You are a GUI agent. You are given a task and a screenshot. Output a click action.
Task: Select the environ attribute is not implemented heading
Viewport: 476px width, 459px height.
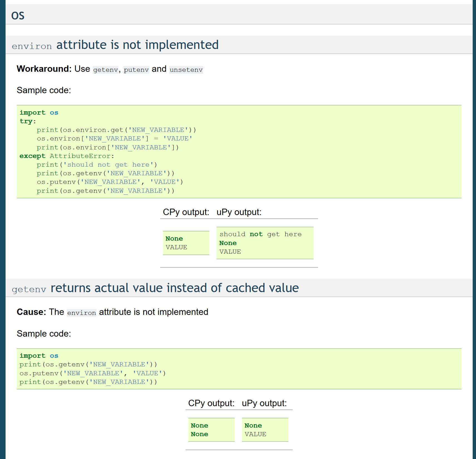coord(115,45)
